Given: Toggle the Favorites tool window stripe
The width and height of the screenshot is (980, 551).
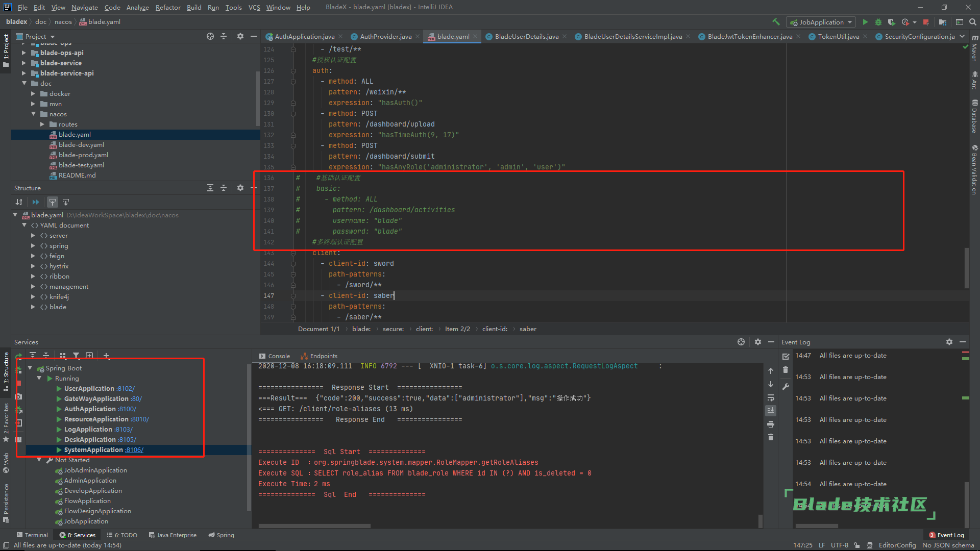Looking at the screenshot, I should coord(6,422).
